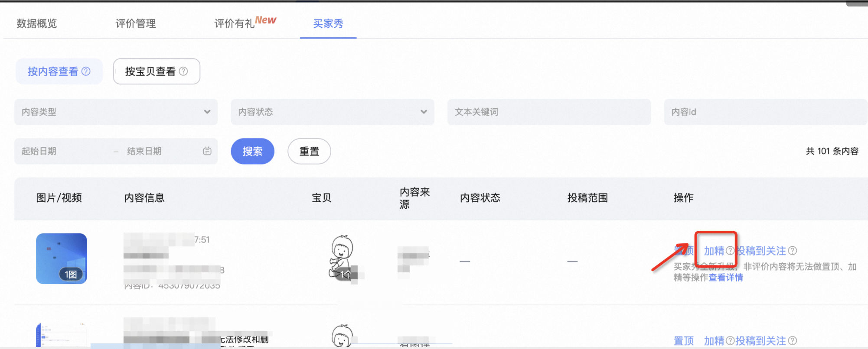Viewport: 868px width, 349px height.
Task: Open the 数据概览 tab
Action: pyautogui.click(x=37, y=23)
